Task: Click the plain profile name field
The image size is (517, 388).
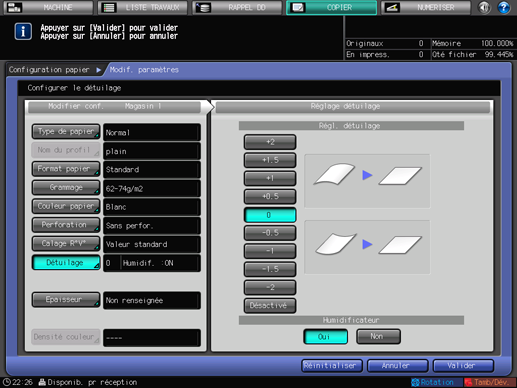Action: (x=152, y=151)
